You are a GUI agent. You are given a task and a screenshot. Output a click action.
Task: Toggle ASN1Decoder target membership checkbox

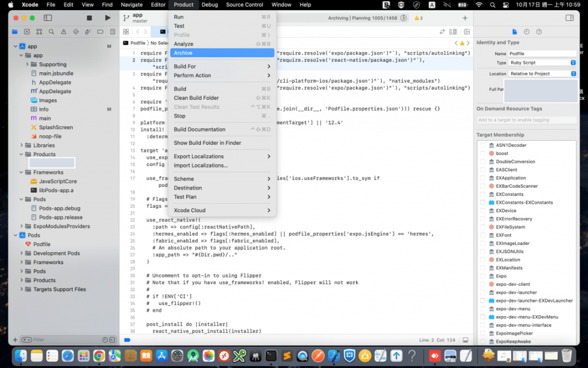pos(482,145)
